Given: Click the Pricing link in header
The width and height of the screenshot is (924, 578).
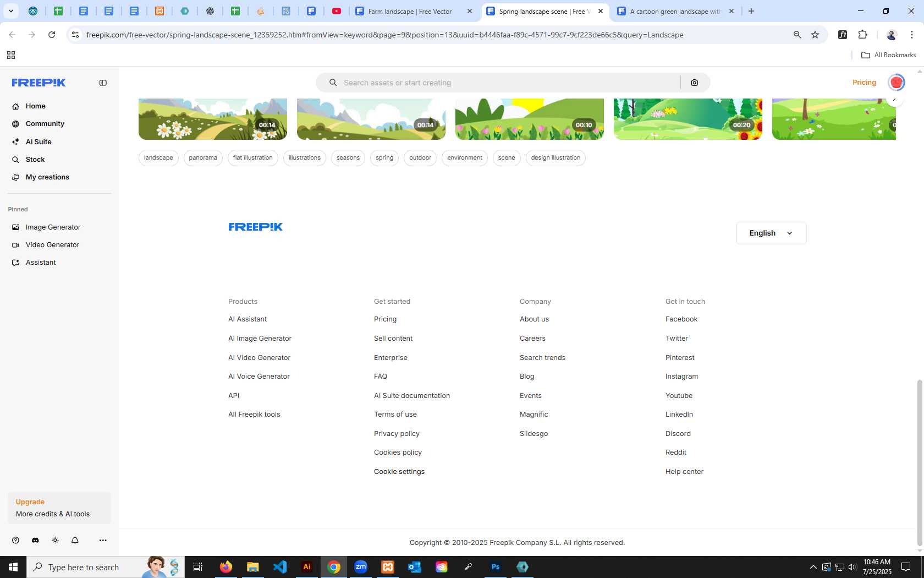Looking at the screenshot, I should (x=864, y=83).
